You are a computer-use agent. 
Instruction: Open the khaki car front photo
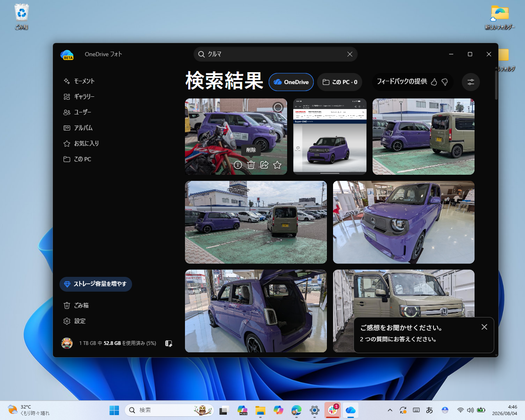click(404, 293)
